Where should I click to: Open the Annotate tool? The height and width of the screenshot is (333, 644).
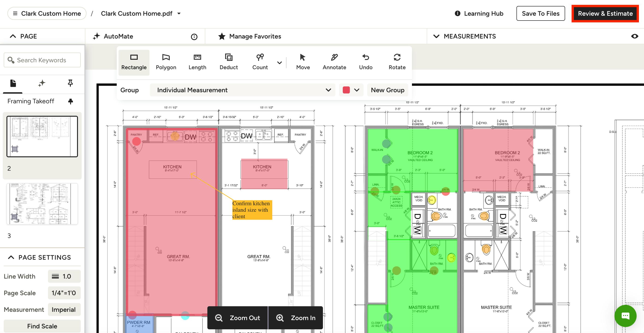334,62
